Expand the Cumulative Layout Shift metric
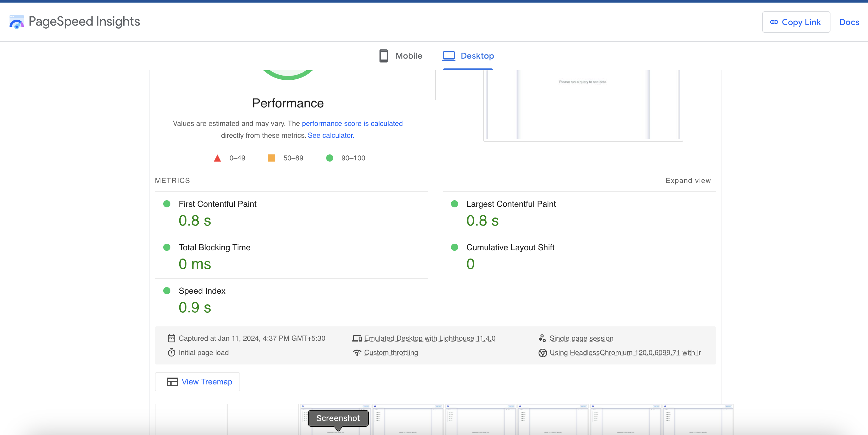 point(510,248)
